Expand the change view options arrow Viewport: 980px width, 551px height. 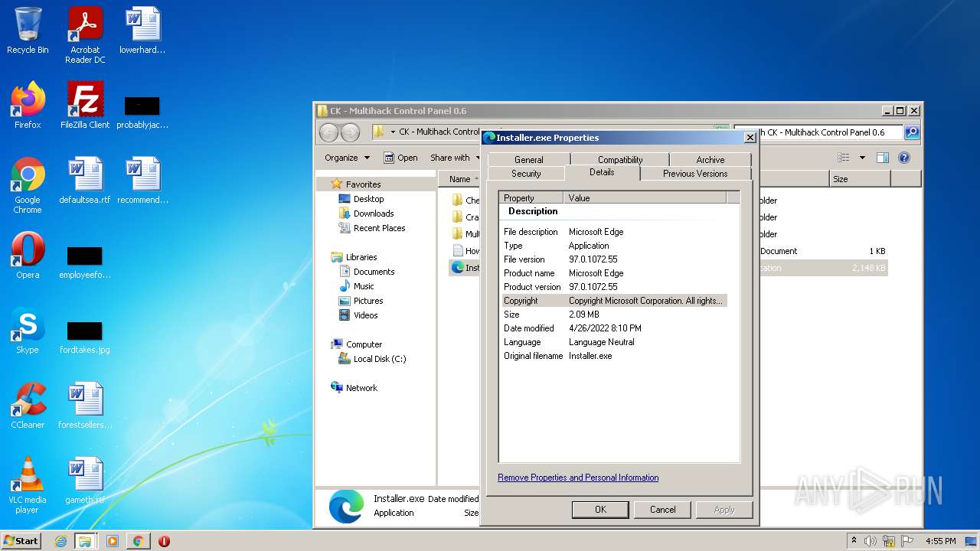coord(862,158)
